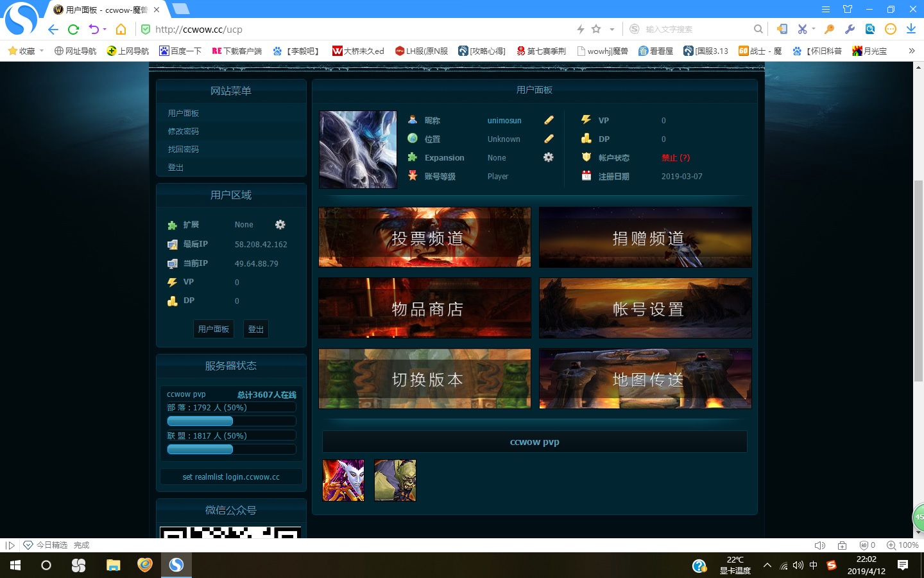Toggle browser sound mute in status bar

[819, 545]
